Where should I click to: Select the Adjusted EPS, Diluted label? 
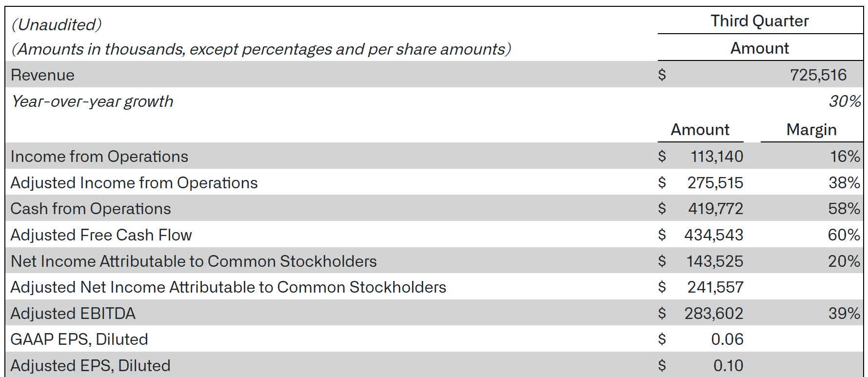[x=90, y=366]
